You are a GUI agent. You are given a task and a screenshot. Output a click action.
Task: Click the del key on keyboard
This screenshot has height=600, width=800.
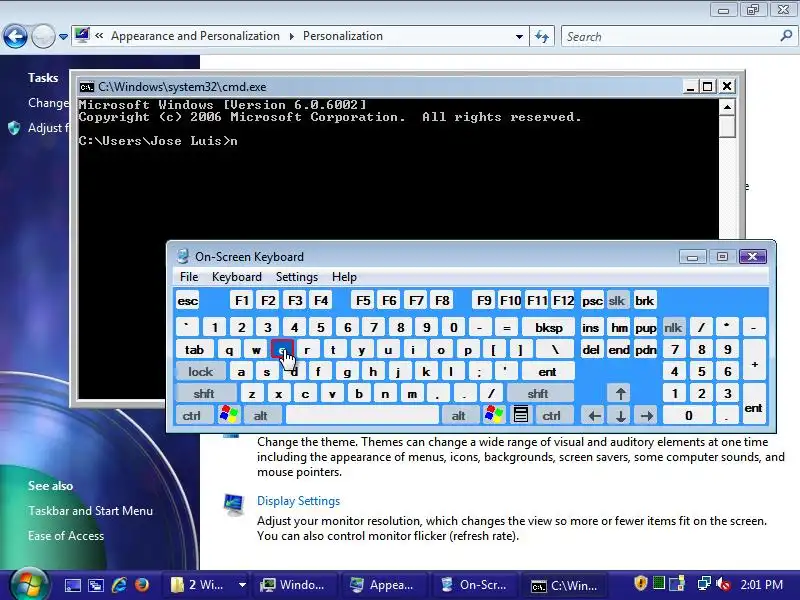(x=590, y=349)
